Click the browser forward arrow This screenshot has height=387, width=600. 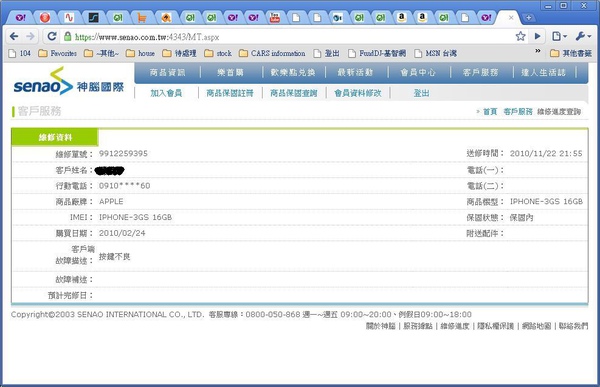point(30,36)
